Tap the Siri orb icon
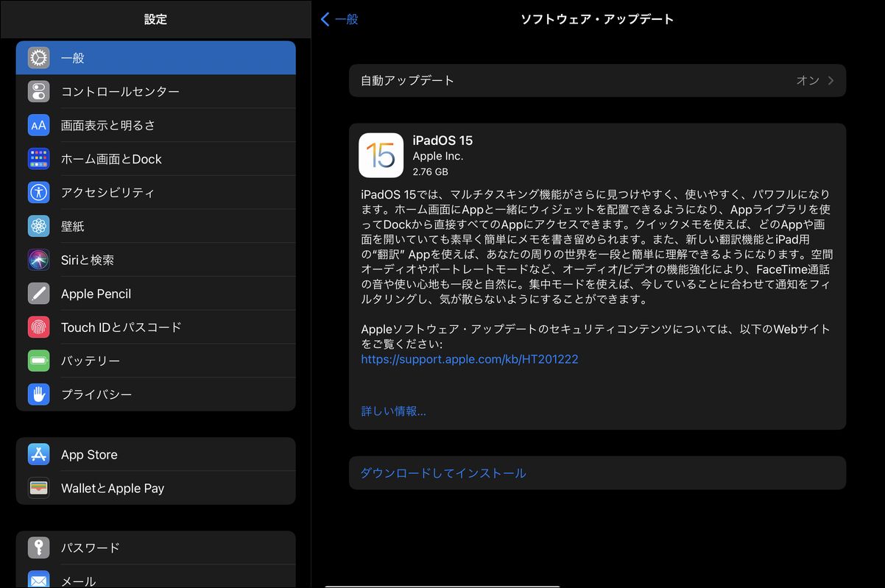 39,260
